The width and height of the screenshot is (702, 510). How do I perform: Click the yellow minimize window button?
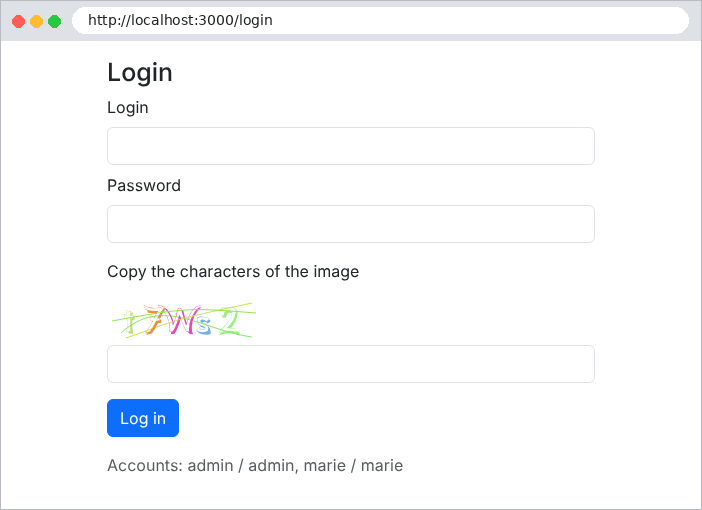click(x=36, y=21)
